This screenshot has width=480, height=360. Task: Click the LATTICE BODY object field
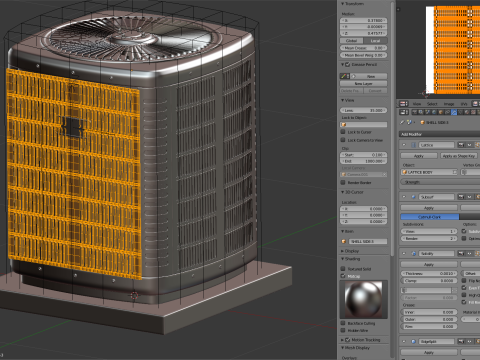tap(429, 172)
